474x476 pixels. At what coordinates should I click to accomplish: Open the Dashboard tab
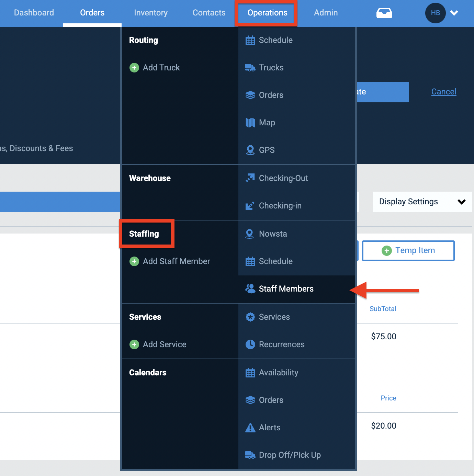pyautogui.click(x=34, y=13)
